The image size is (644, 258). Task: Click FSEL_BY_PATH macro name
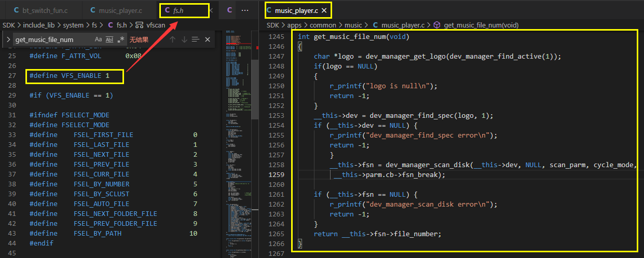point(98,234)
